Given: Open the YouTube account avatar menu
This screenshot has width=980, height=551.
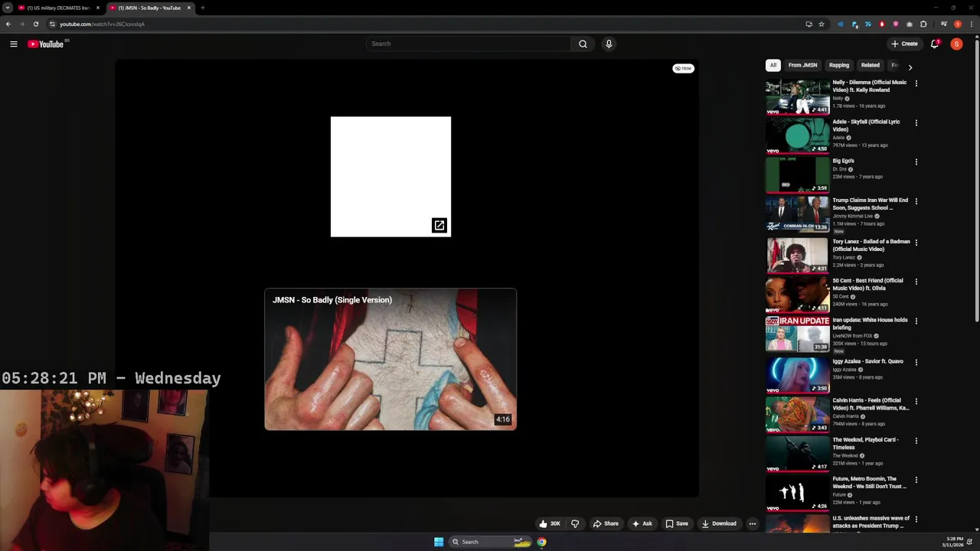Looking at the screenshot, I should [956, 44].
